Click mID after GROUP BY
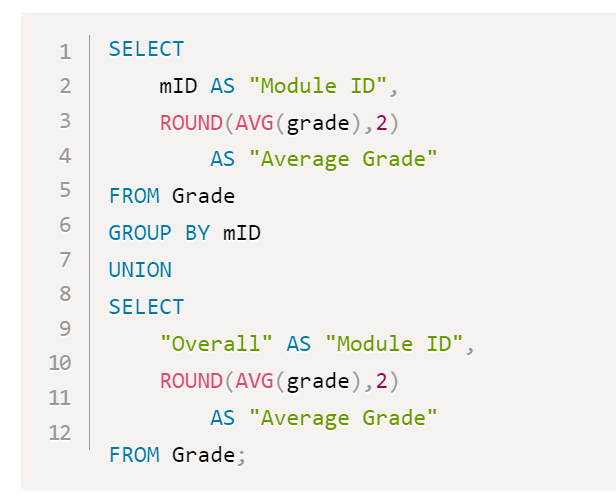The image size is (616, 496). [x=242, y=233]
